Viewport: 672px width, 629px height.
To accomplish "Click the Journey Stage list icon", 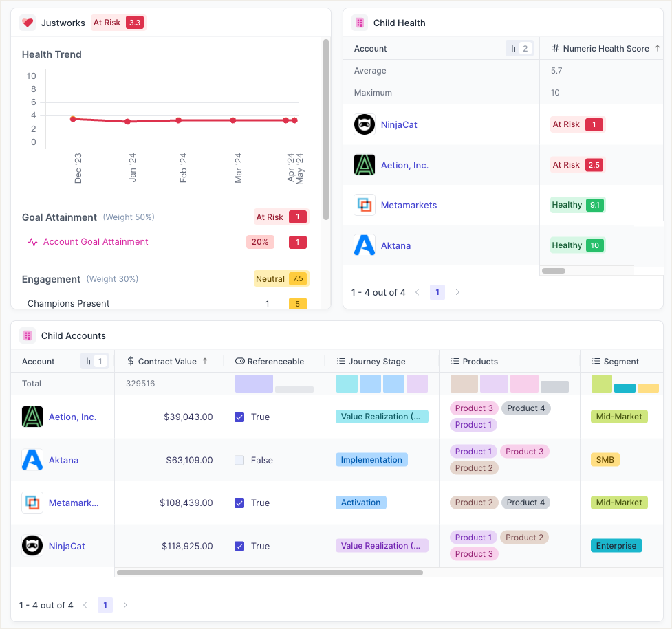I will click(341, 361).
